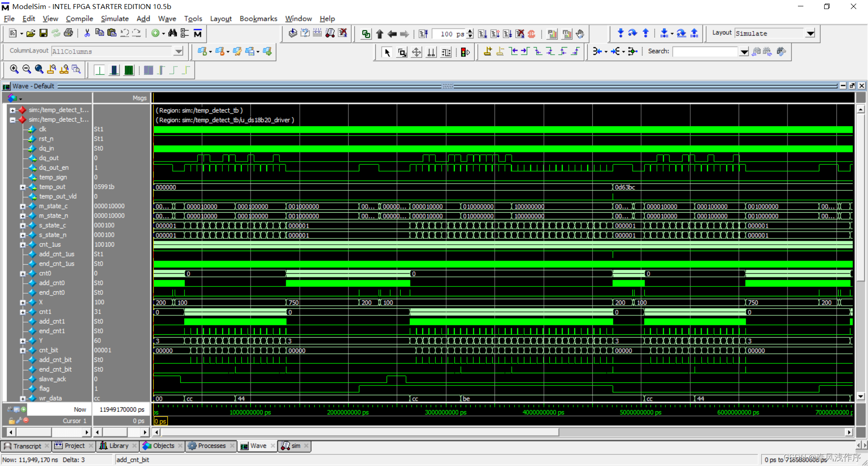Viewport: 868px width, 466px height.
Task: Expand the cnt_bit signal
Action: pyautogui.click(x=23, y=351)
